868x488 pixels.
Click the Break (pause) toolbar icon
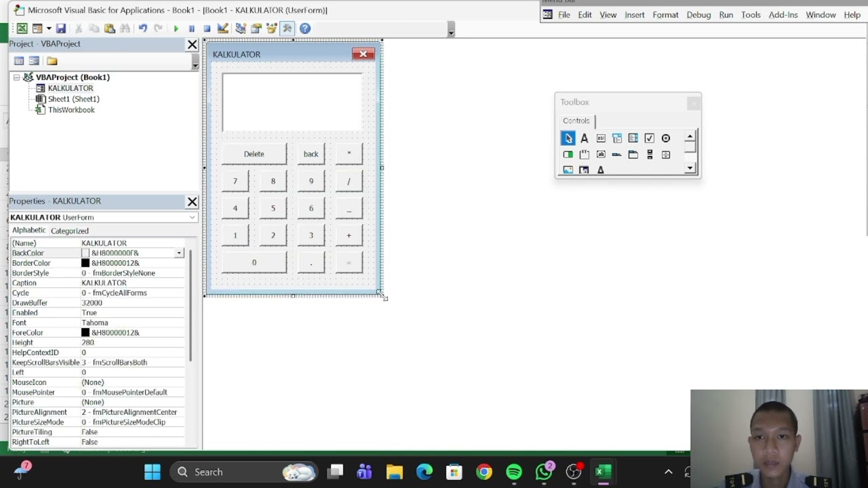pos(191,28)
